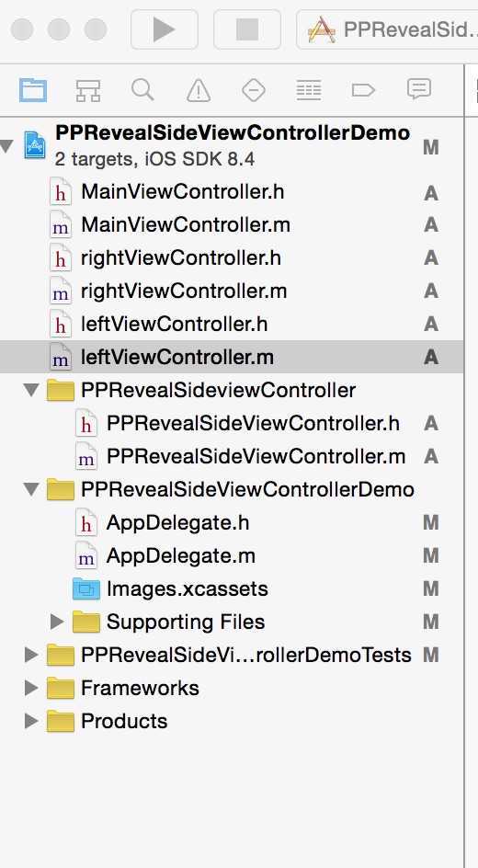478x868 pixels.
Task: Show the Debug navigator icon
Action: pos(308,90)
